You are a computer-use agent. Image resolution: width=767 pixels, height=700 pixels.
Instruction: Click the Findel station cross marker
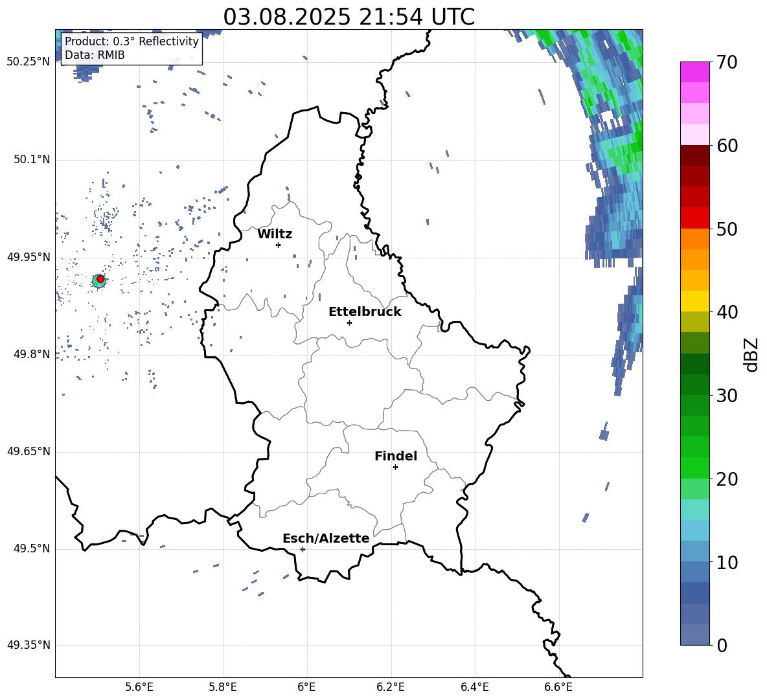(x=395, y=468)
